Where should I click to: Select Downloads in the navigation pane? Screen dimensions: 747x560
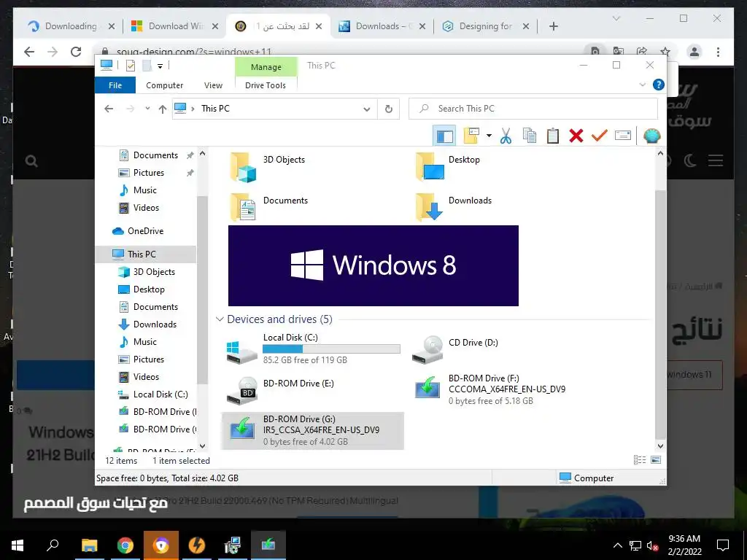click(x=155, y=324)
